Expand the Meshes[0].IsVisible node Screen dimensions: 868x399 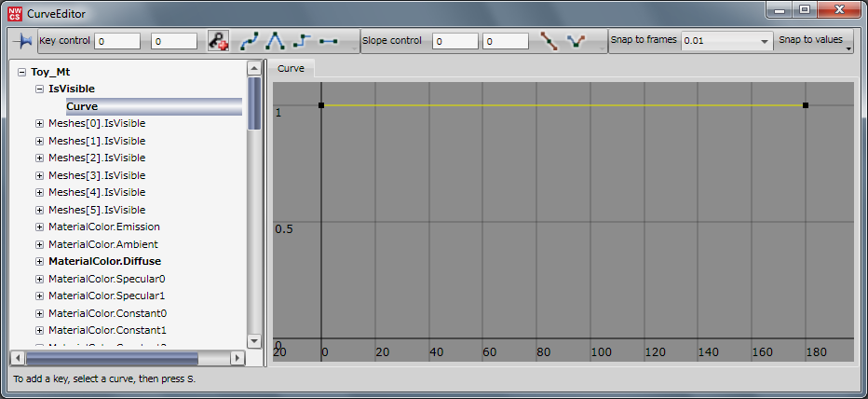click(x=39, y=124)
